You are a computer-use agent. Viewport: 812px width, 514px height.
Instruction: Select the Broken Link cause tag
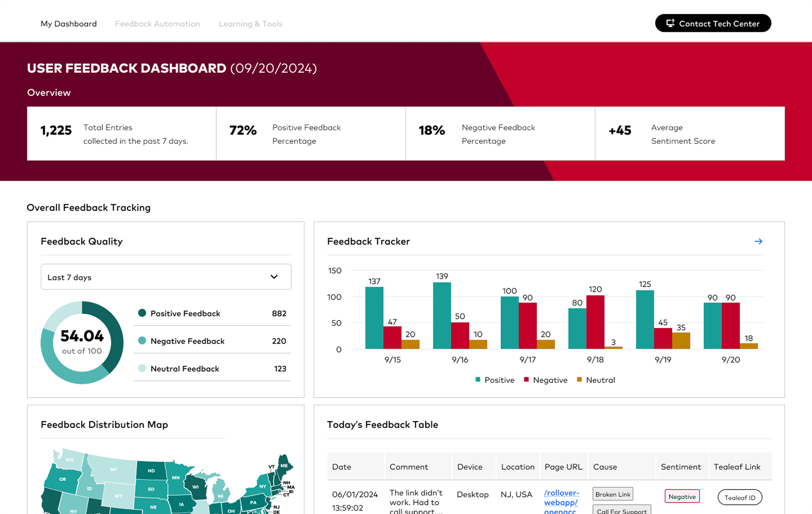(x=613, y=494)
